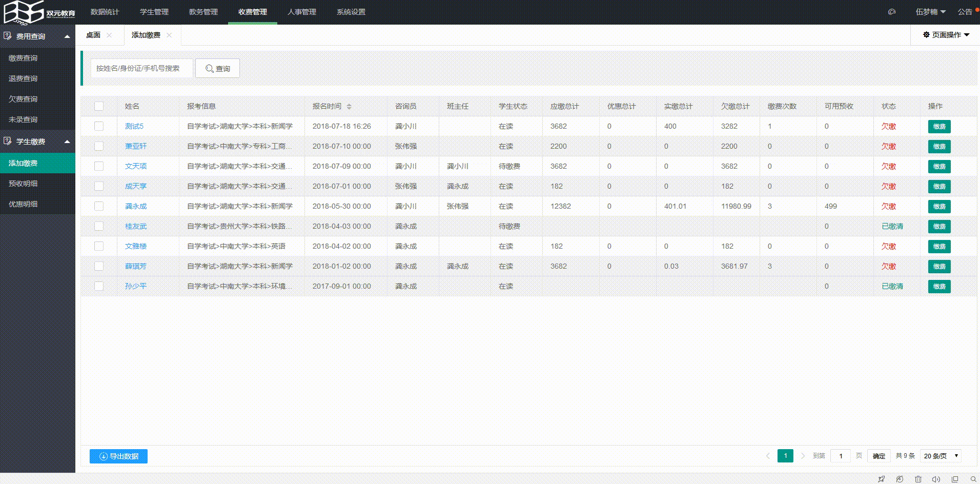Click the speaker sound icon in bottom bar
Screen dimensions: 980x484
point(936,479)
